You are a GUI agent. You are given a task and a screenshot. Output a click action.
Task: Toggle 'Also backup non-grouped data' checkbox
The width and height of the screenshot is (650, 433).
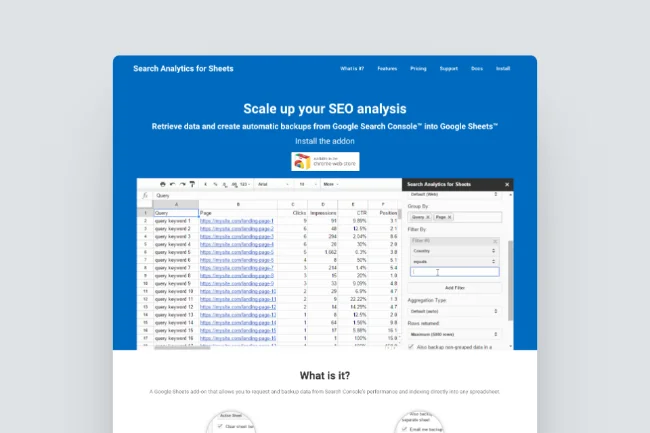[411, 347]
